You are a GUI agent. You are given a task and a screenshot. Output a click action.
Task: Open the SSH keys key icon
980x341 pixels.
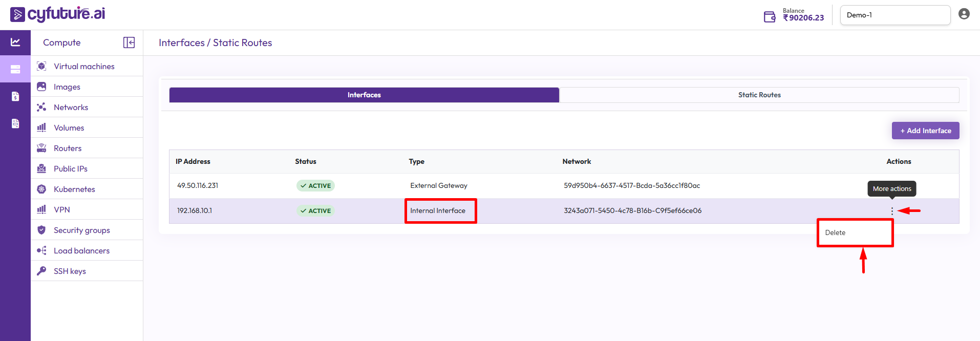tap(42, 271)
